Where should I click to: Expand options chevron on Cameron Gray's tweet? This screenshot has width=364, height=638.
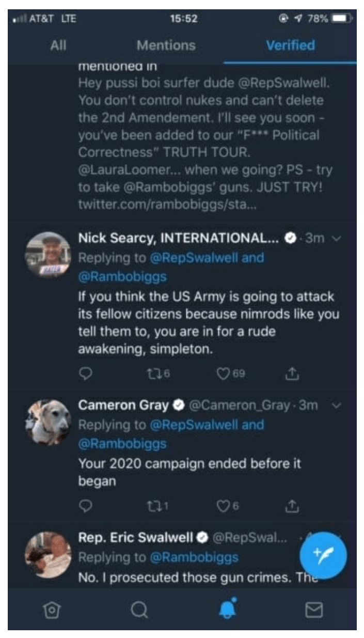click(x=337, y=406)
